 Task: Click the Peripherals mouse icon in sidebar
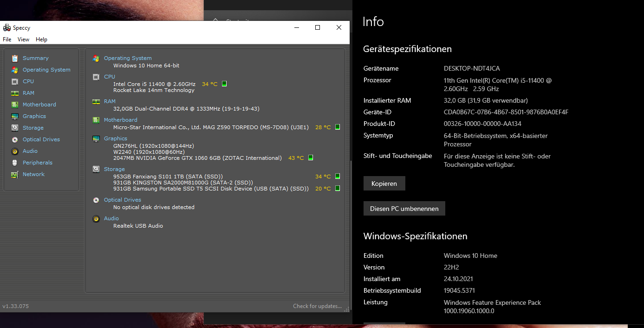point(15,163)
